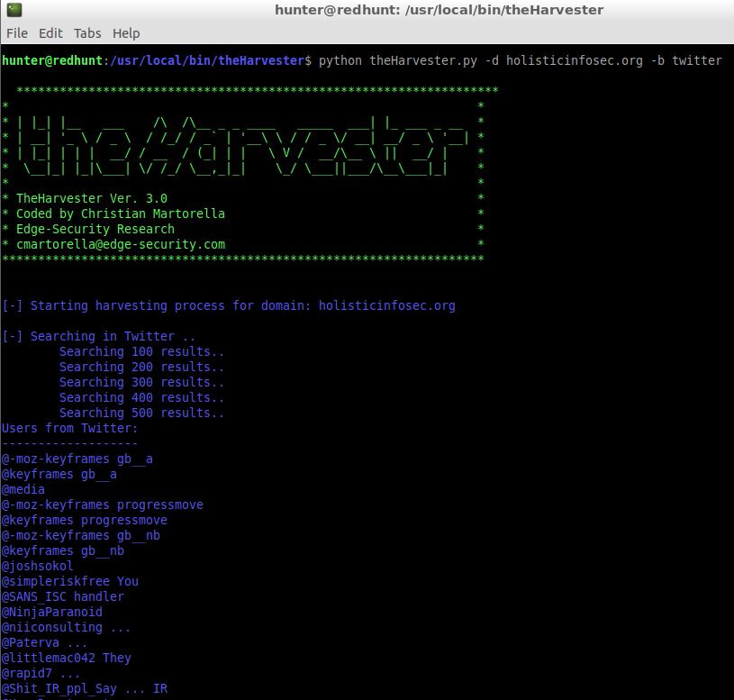Click the '@rapid7 ...' entry
This screenshot has height=700, width=734.
click(x=41, y=674)
